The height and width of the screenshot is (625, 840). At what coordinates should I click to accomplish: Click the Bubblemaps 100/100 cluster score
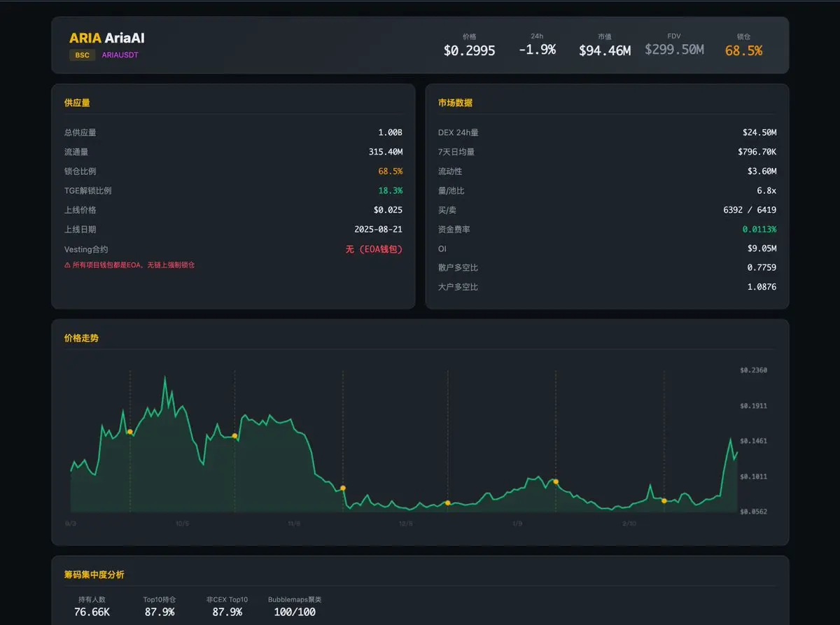294,612
